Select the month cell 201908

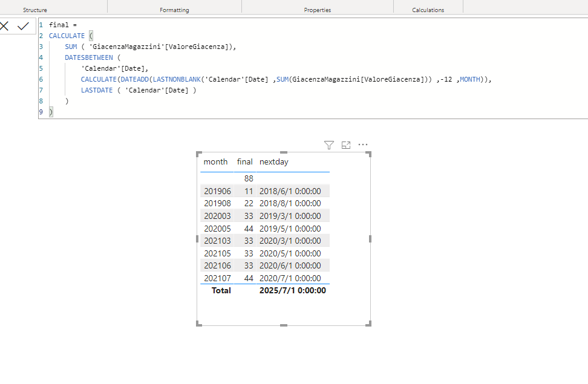218,203
